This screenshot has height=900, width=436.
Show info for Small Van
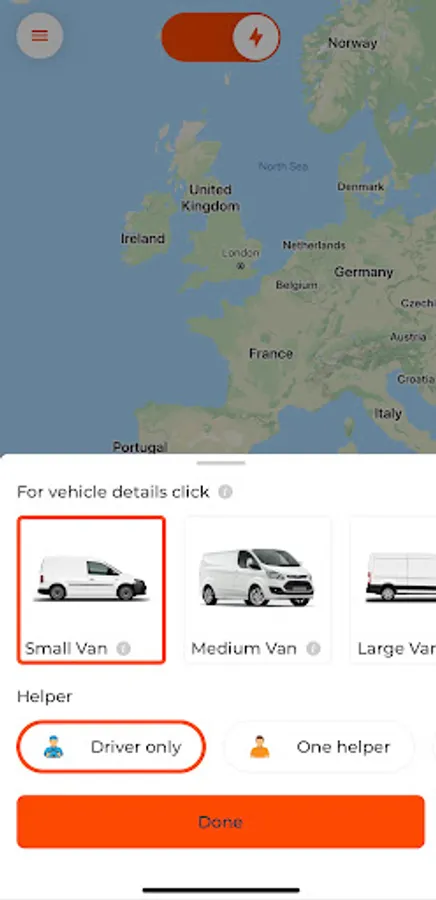[123, 649]
